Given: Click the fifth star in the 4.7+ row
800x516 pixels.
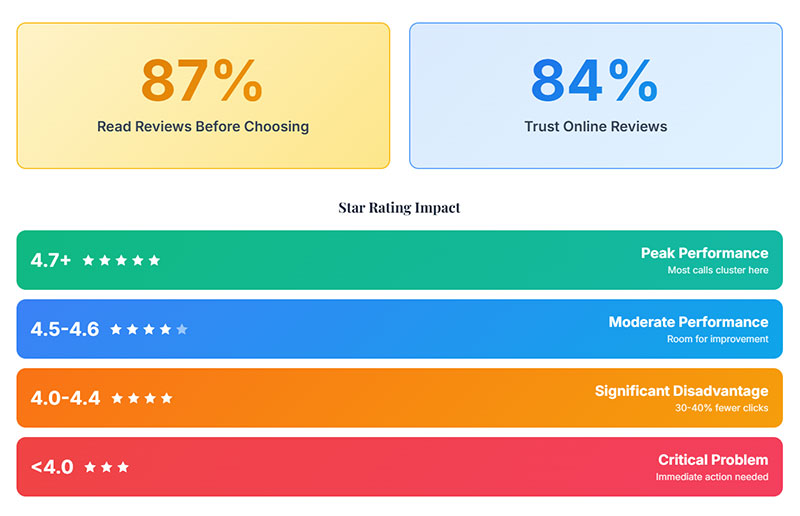Looking at the screenshot, I should [154, 260].
